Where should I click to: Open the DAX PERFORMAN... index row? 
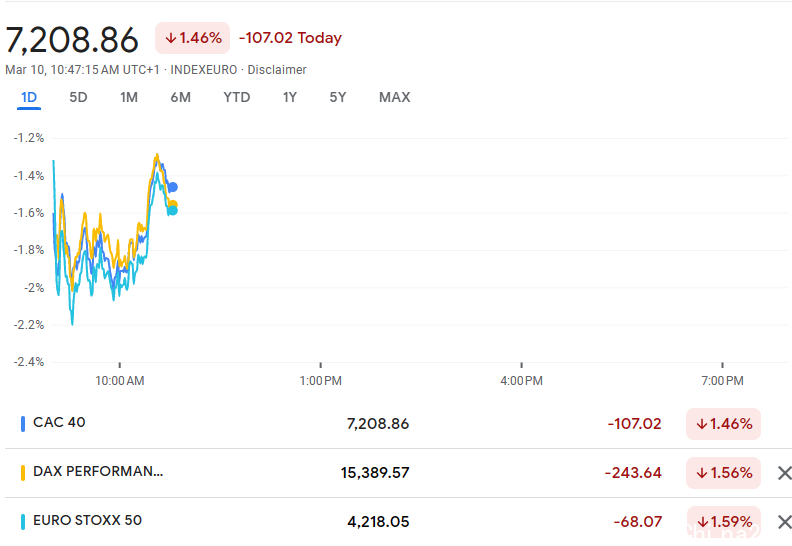tap(396, 473)
